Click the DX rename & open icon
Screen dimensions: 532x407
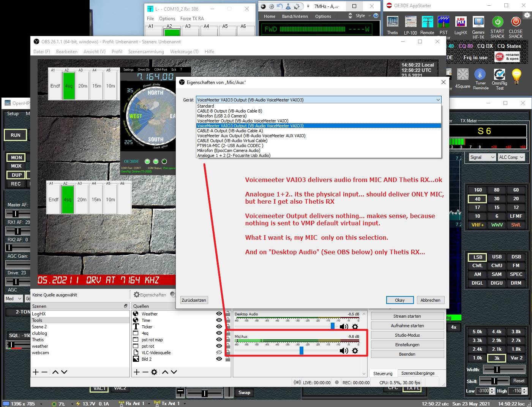click(x=507, y=57)
